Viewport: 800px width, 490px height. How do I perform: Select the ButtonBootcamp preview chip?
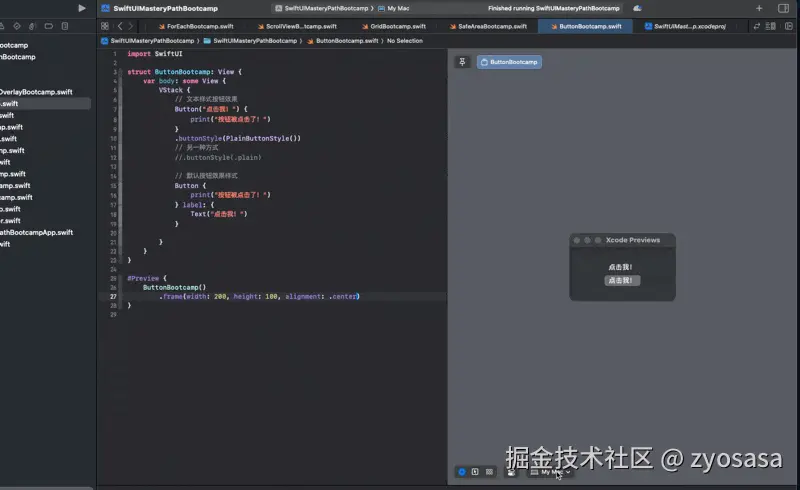pyautogui.click(x=509, y=62)
